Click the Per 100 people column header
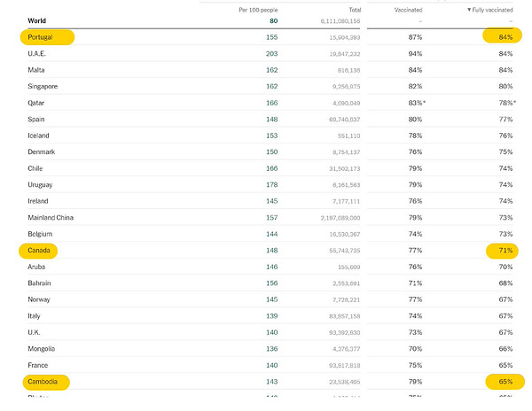 point(258,10)
